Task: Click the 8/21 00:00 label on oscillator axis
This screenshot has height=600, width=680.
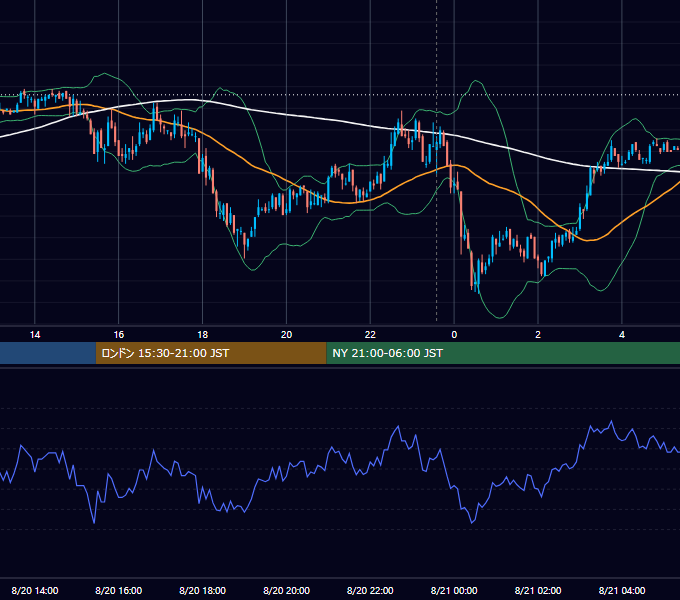Action: point(454,590)
